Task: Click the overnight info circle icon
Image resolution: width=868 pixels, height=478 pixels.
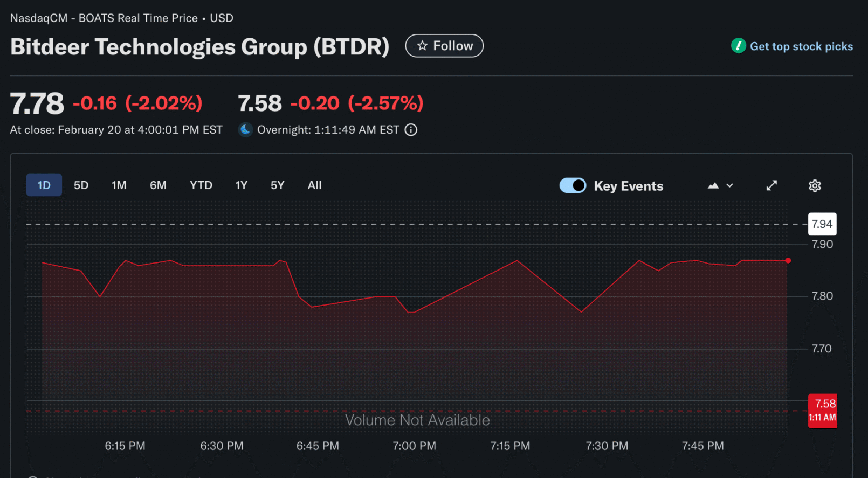Action: pyautogui.click(x=411, y=130)
